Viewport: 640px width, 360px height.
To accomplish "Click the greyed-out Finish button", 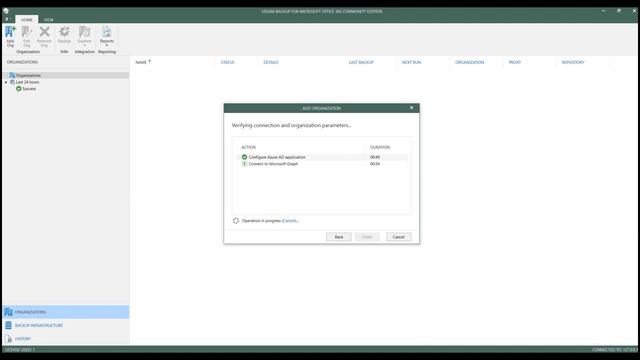I will coord(367,237).
